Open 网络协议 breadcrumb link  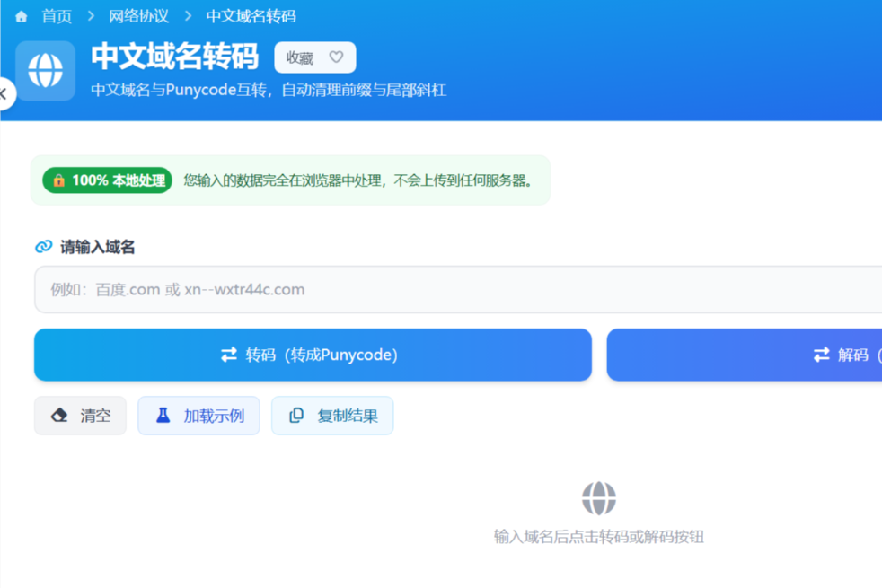coord(139,17)
